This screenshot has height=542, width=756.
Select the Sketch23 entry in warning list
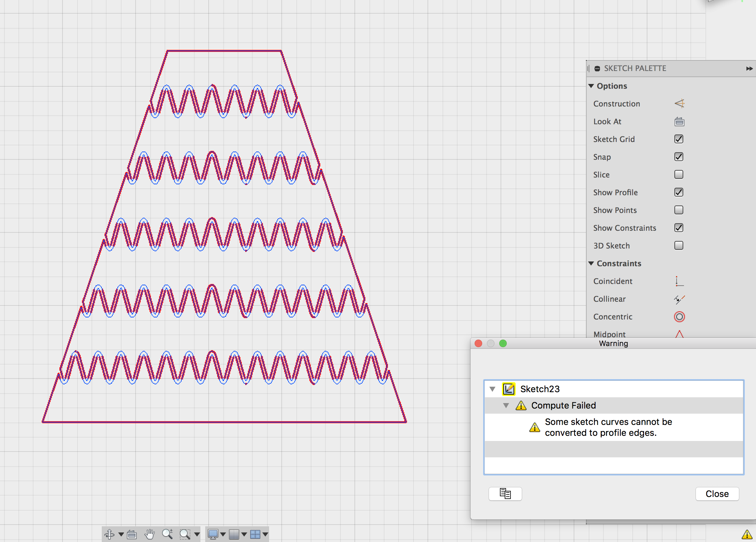(540, 389)
